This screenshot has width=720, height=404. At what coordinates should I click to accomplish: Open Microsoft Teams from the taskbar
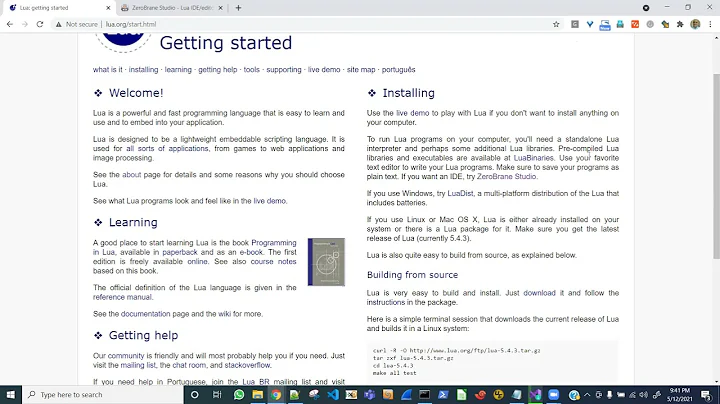pos(370,395)
